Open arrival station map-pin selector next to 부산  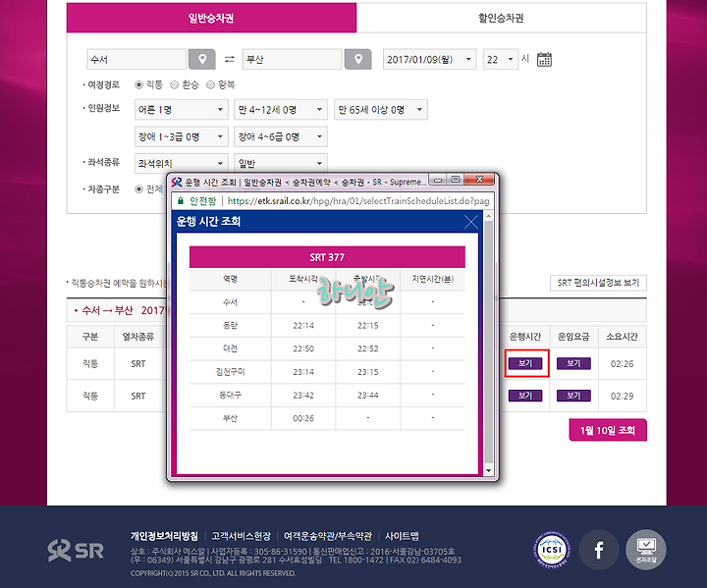[x=358, y=60]
